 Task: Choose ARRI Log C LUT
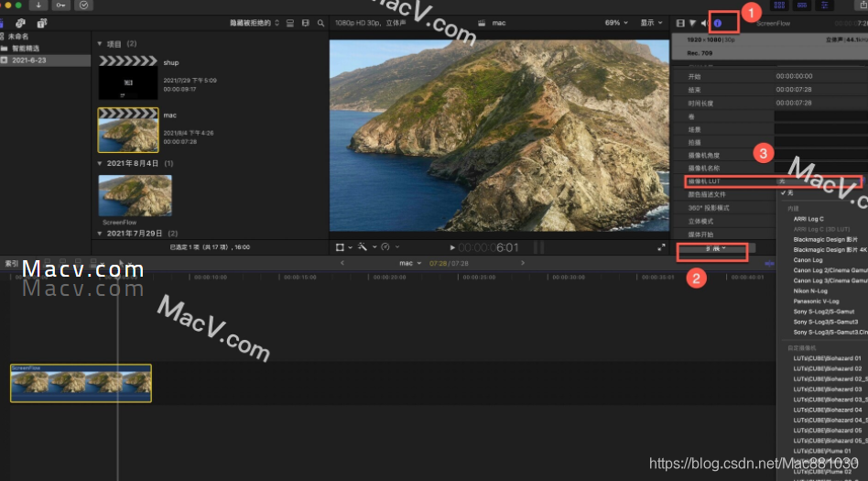(x=808, y=219)
